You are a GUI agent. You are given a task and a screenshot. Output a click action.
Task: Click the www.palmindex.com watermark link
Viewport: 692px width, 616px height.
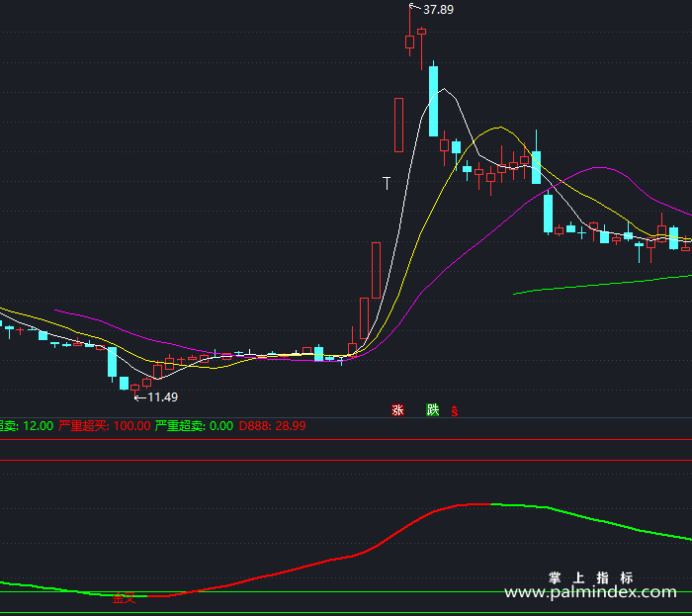coord(590,591)
